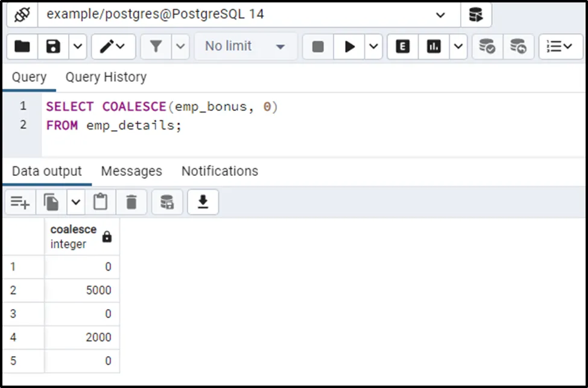Open the 'No limit' rows dropdown
This screenshot has width=588, height=388.
(245, 46)
